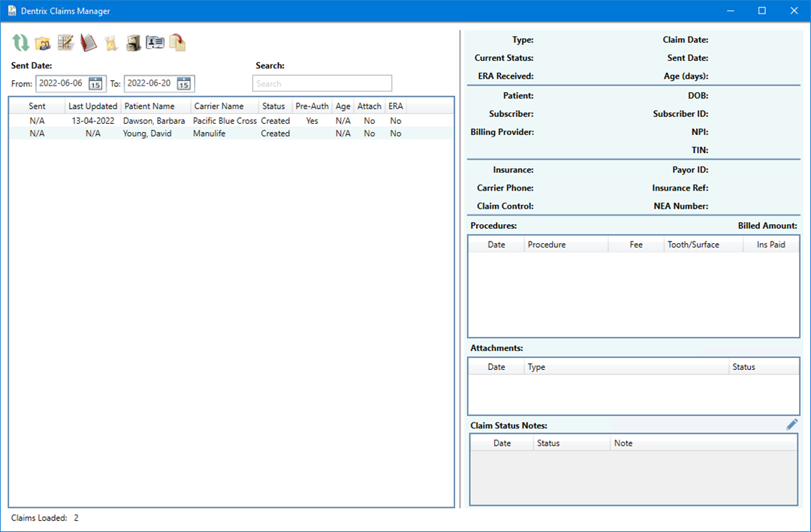Click the ID card icon
The width and height of the screenshot is (811, 532).
tap(155, 43)
